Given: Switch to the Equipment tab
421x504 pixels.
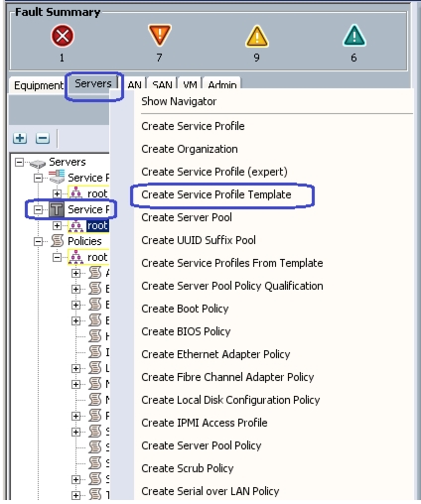Looking at the screenshot, I should [39, 85].
